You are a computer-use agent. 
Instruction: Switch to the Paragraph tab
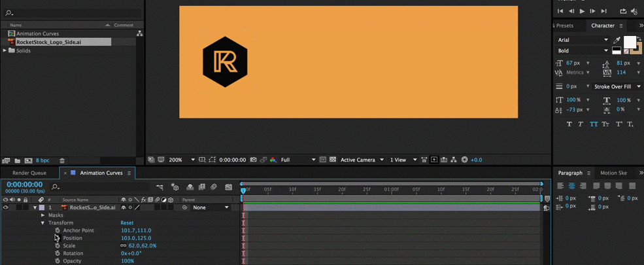coord(570,173)
